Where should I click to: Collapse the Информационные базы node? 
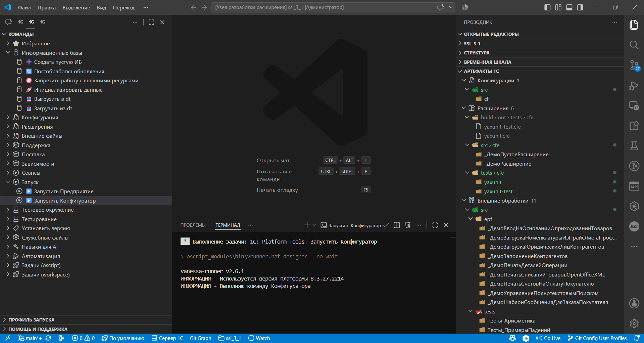pos(86,53)
